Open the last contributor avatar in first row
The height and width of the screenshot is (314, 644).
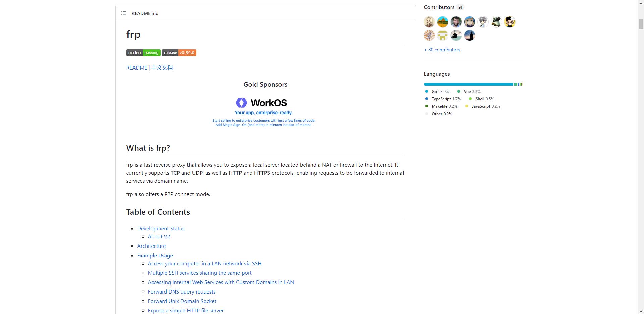pos(510,22)
